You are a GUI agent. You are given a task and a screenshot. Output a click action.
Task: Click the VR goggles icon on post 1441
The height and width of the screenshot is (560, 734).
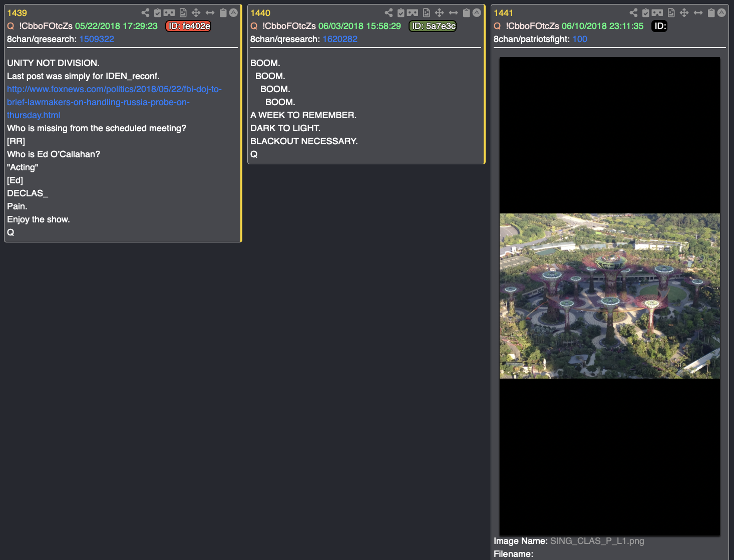[x=657, y=13]
